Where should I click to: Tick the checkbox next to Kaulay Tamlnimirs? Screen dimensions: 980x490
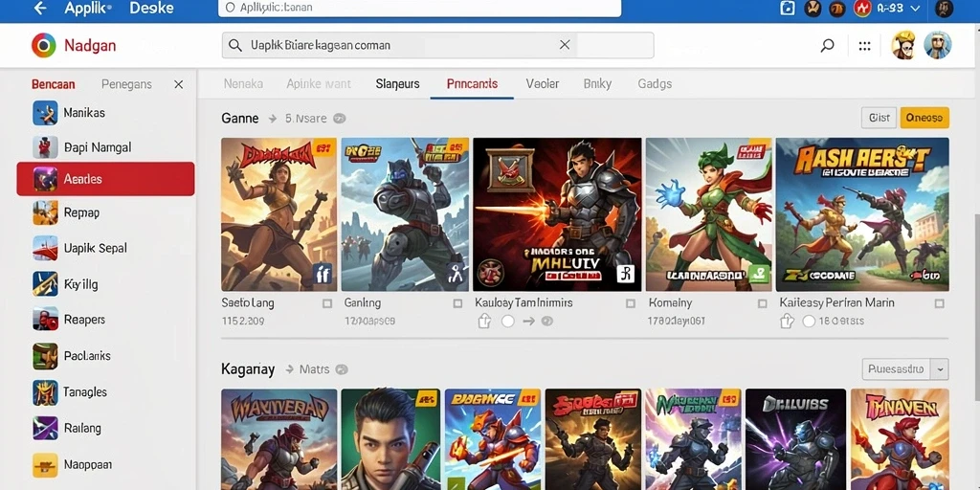(631, 303)
